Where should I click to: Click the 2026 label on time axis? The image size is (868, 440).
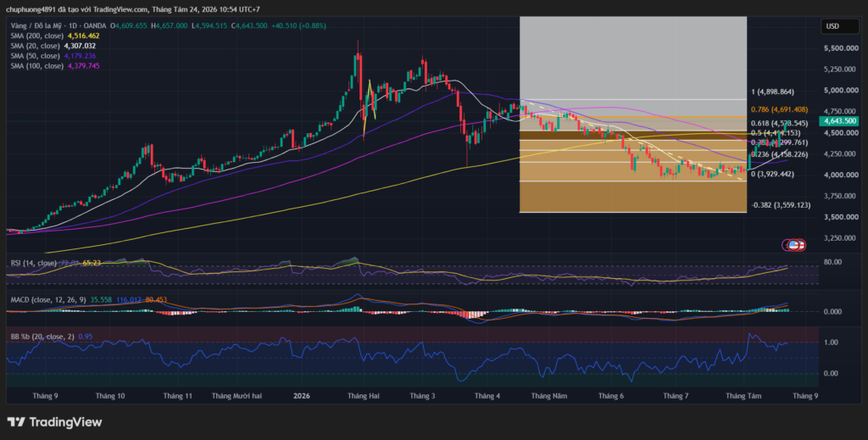click(x=302, y=396)
